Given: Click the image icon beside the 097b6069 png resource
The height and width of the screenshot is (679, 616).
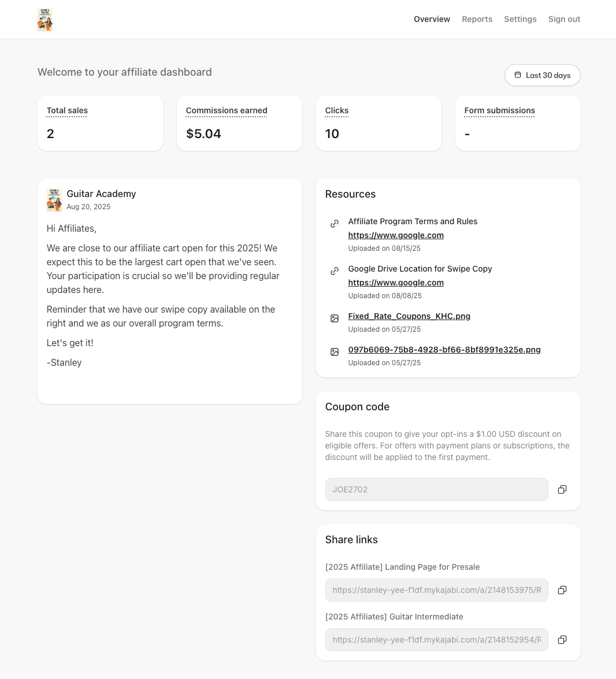Looking at the screenshot, I should click(x=335, y=352).
